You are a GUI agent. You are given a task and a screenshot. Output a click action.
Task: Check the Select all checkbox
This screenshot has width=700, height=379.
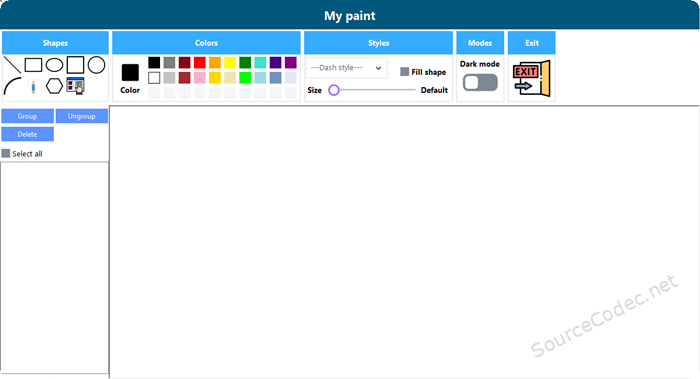pos(6,154)
